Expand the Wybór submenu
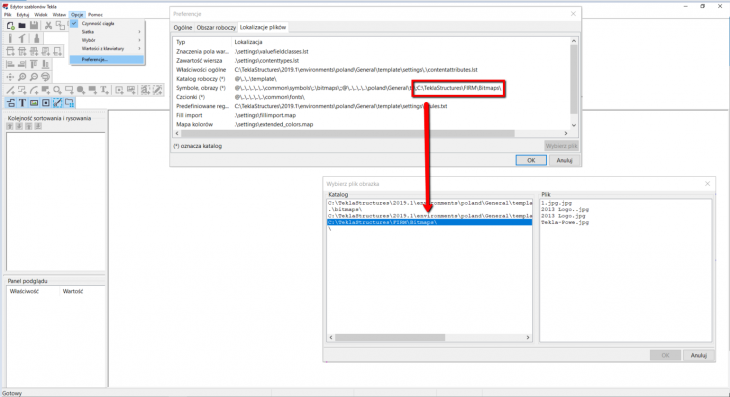 click(107, 40)
